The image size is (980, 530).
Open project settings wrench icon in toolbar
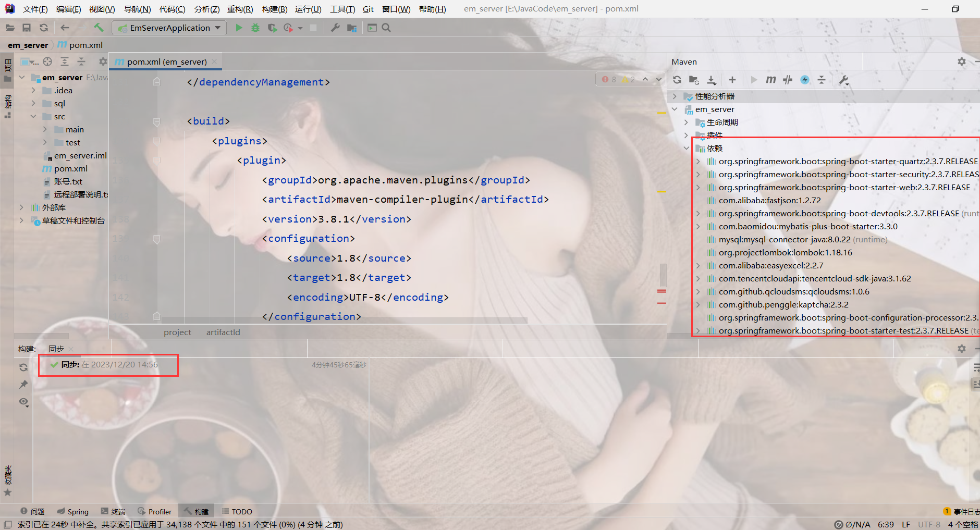335,28
